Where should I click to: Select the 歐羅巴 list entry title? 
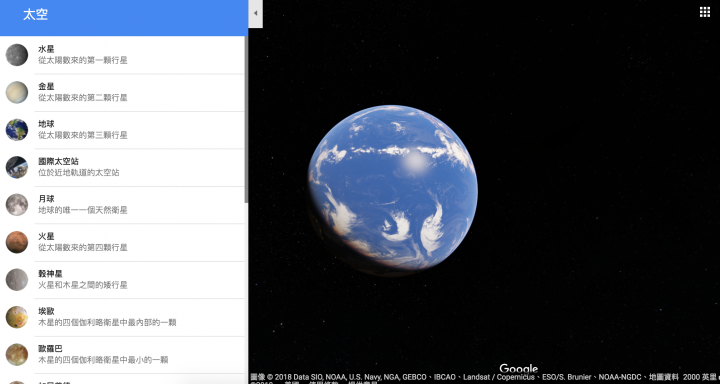pyautogui.click(x=50, y=349)
